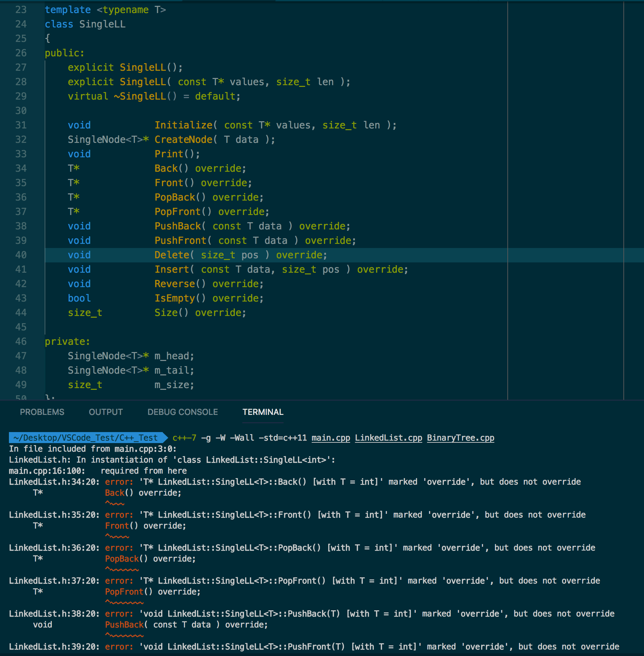Open the OUTPUT panel tab
The height and width of the screenshot is (656, 644).
106,412
